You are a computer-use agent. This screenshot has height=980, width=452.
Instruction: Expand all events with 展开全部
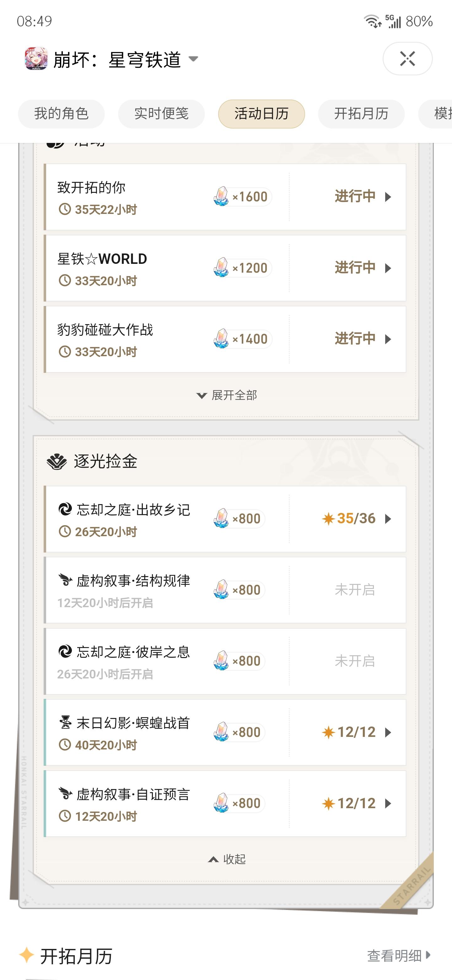(227, 395)
